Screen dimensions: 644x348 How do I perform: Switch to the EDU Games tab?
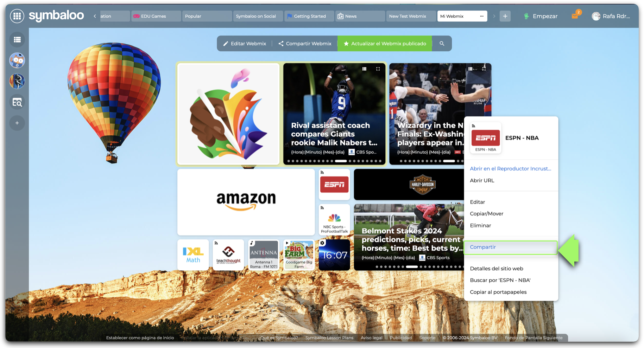tap(156, 16)
